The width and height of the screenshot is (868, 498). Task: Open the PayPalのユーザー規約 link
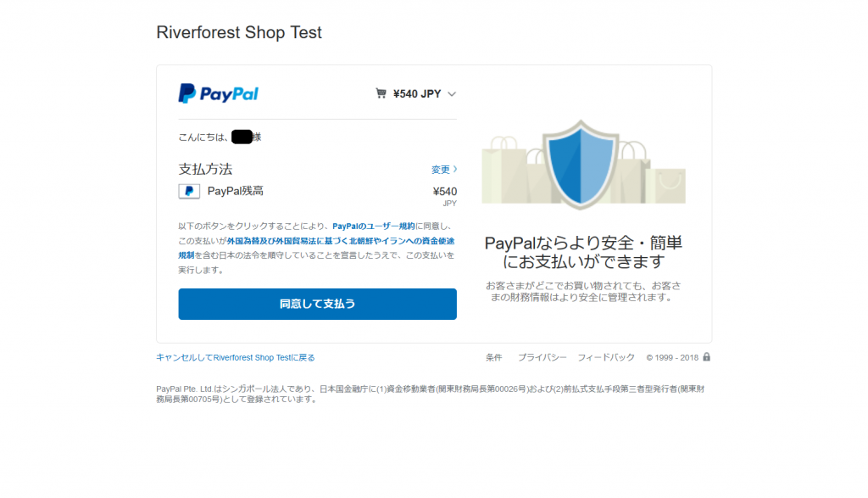373,227
